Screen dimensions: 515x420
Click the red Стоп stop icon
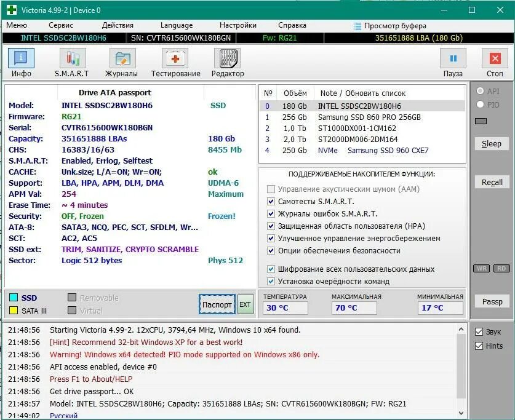(495, 58)
